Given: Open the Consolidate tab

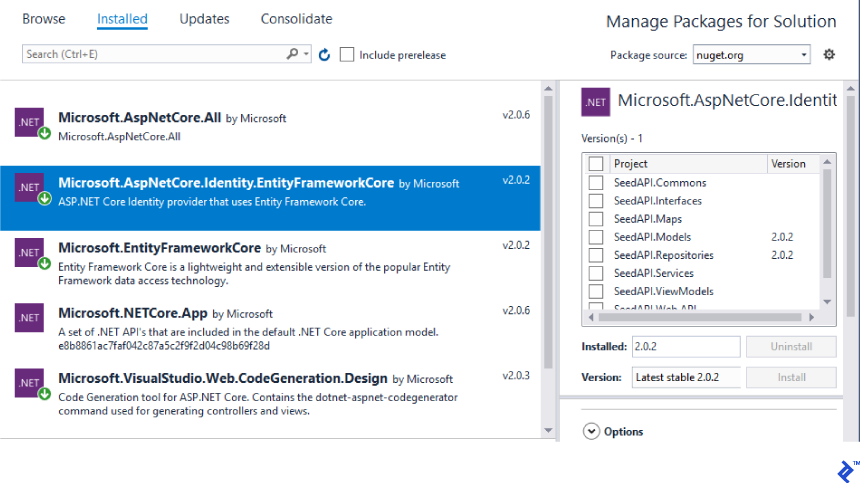Looking at the screenshot, I should tap(296, 19).
